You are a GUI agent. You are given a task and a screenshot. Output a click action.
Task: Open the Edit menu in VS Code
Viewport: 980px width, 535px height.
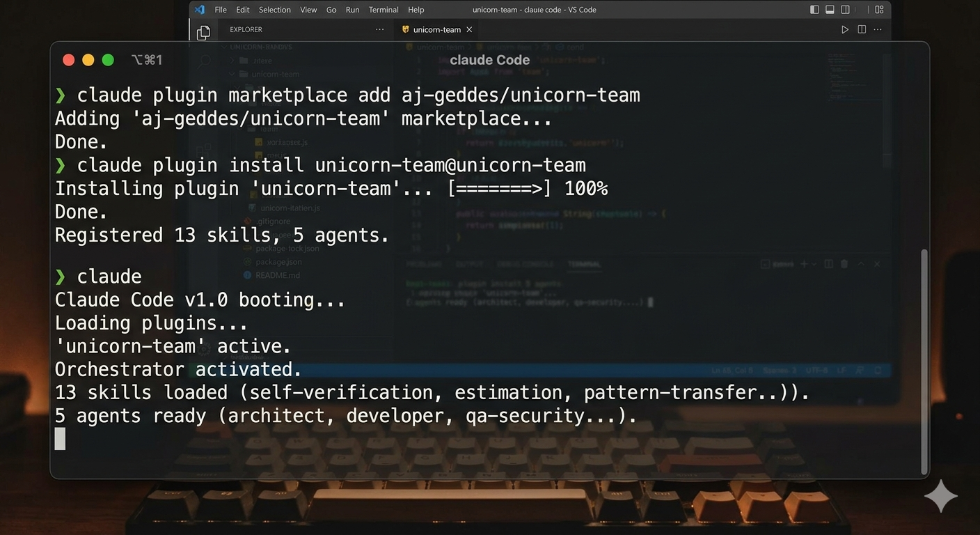pos(243,10)
